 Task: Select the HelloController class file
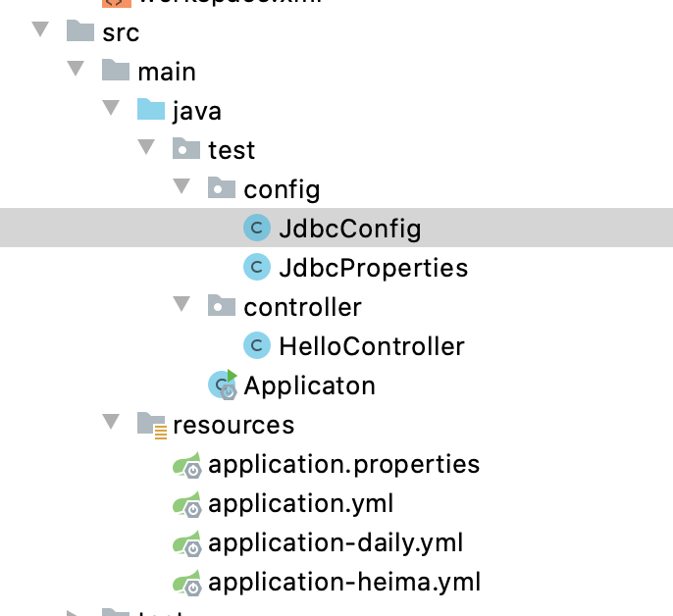point(371,345)
